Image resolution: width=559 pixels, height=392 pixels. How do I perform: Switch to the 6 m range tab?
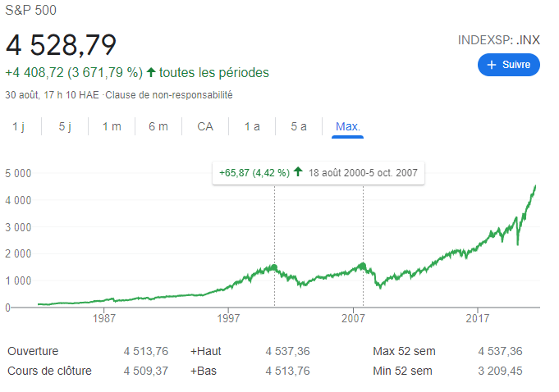(x=158, y=126)
